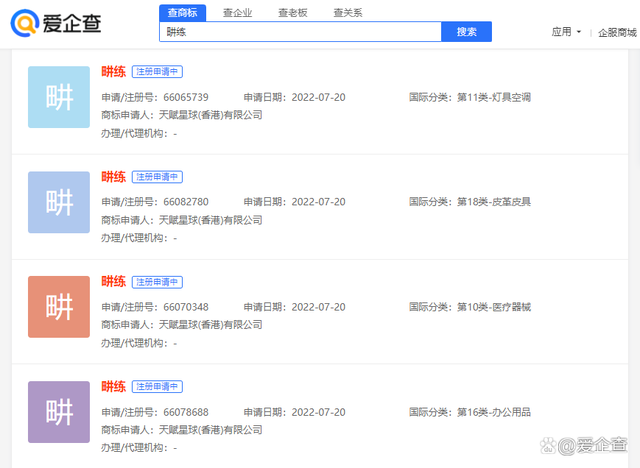
Task: Click application date 2022-07-20 in the 66065739 result
Action: (318, 98)
